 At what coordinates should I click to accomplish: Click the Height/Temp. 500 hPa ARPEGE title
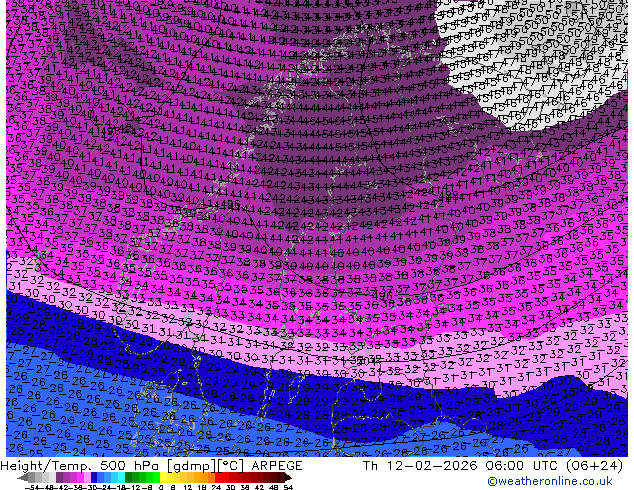151,466
